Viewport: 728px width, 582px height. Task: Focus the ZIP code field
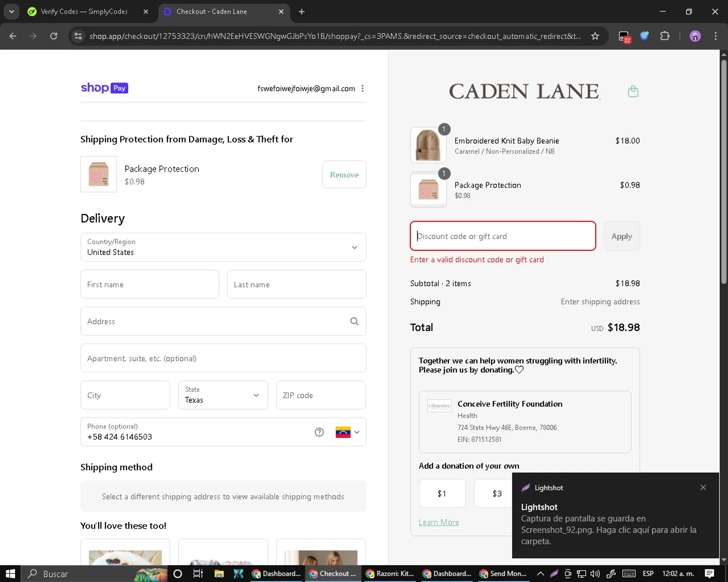[321, 395]
